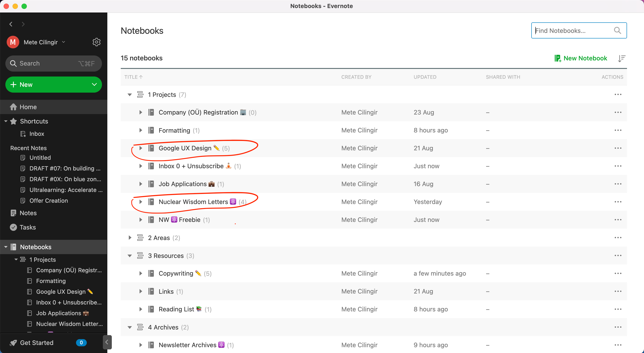644x353 pixels.
Task: Open actions menu for Google UX Design
Action: [x=618, y=148]
